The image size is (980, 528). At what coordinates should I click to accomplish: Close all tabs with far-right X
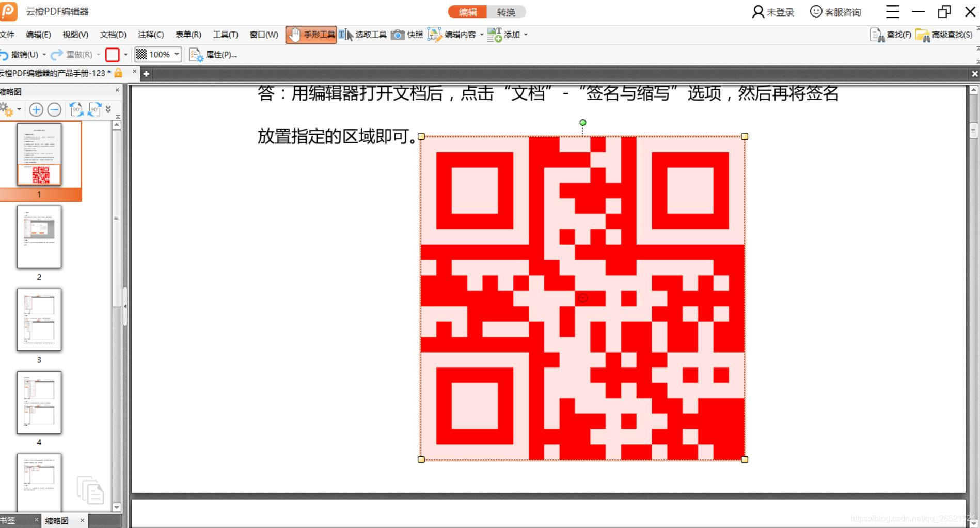tap(975, 74)
